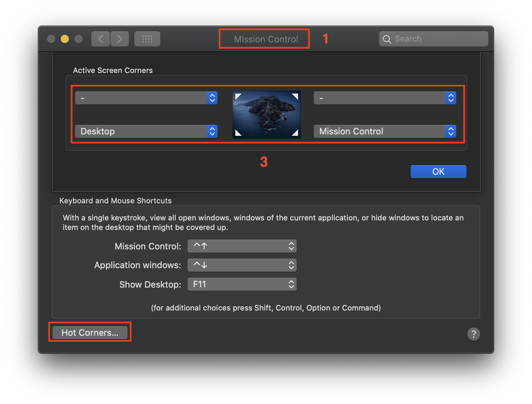This screenshot has width=532, height=404.
Task: Open the help question mark button
Action: (473, 334)
